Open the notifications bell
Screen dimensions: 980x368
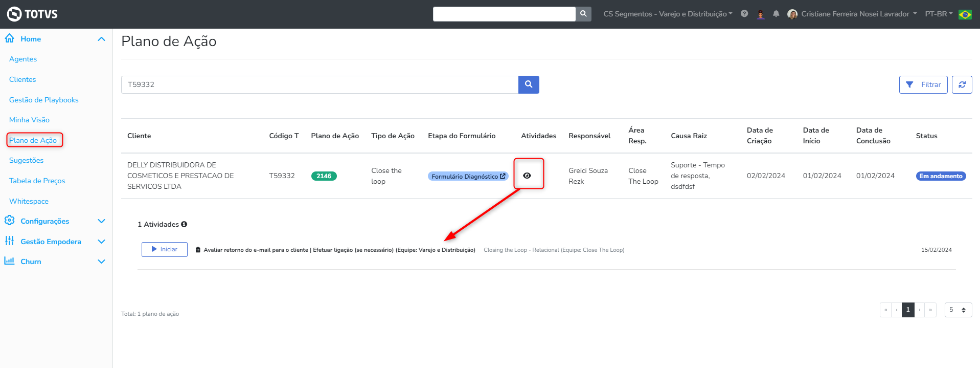pyautogui.click(x=776, y=14)
